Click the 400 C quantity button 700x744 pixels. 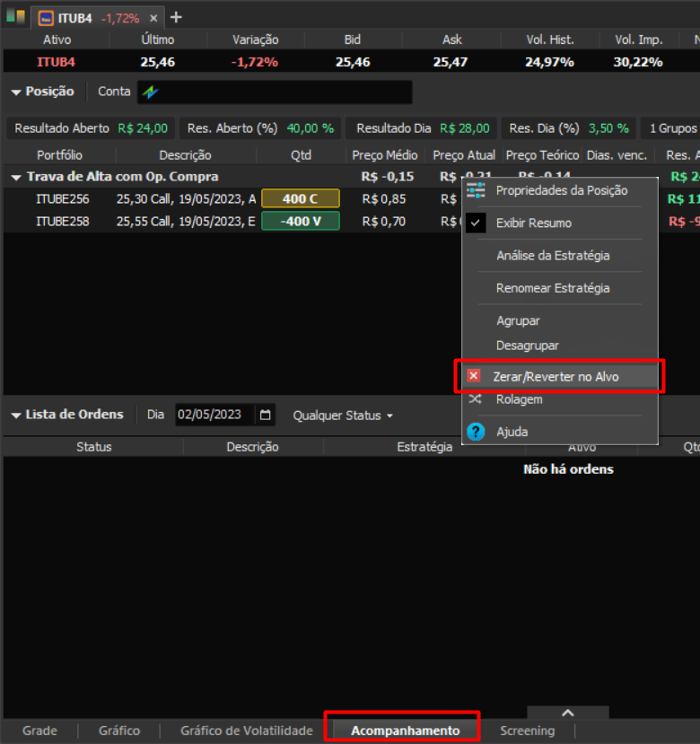tap(301, 198)
